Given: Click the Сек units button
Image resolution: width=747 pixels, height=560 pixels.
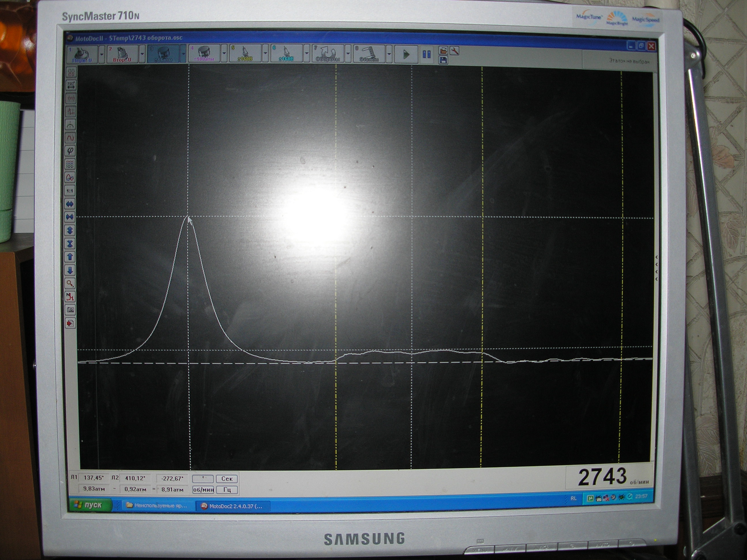Looking at the screenshot, I should point(227,479).
